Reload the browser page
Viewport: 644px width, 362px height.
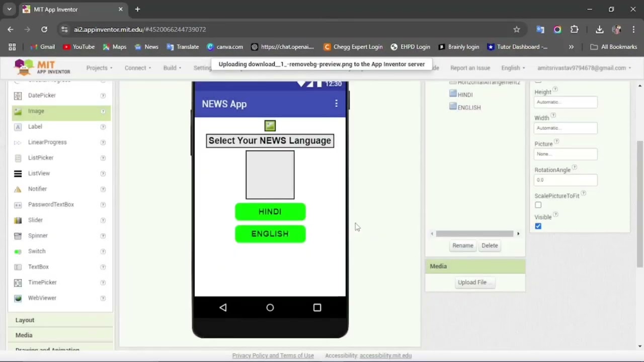(44, 30)
